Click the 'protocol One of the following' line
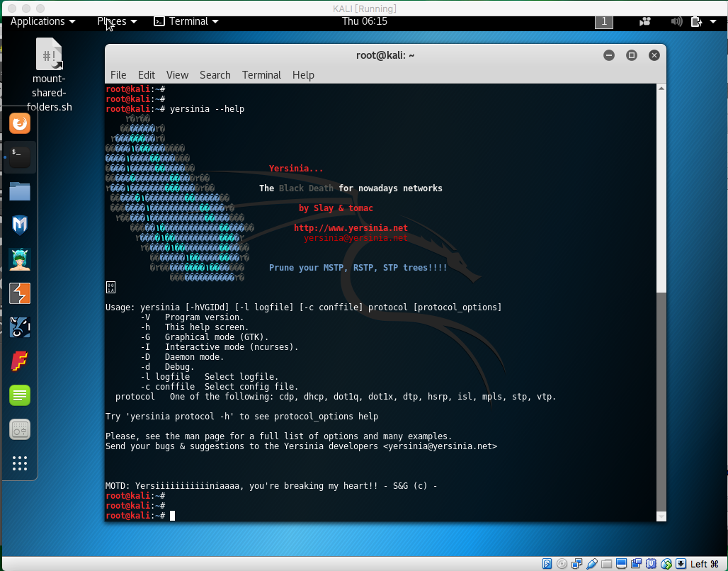728x571 pixels. [336, 397]
